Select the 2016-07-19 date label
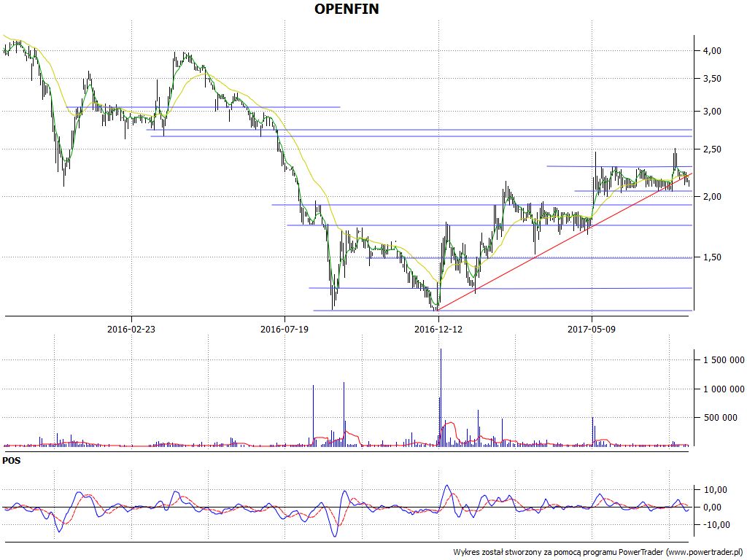The image size is (747, 560). pos(285,329)
